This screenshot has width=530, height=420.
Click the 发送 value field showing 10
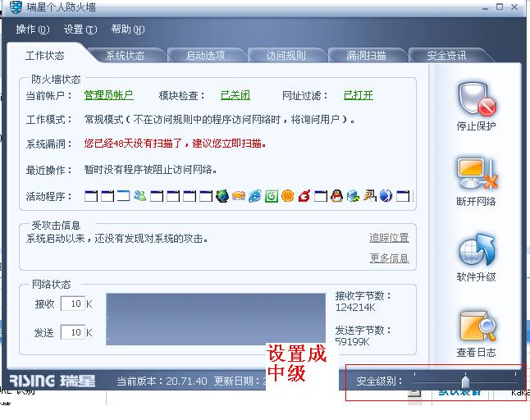tap(72, 332)
